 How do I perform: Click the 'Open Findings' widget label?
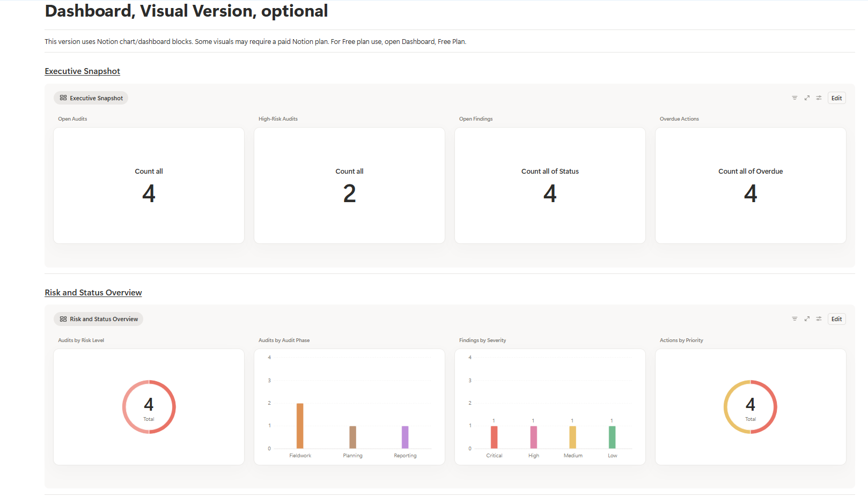476,119
